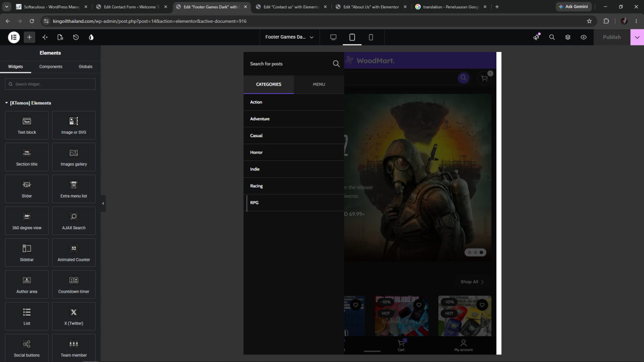Toggle preview changes eye icon
This screenshot has height=362, width=644.
click(x=584, y=37)
